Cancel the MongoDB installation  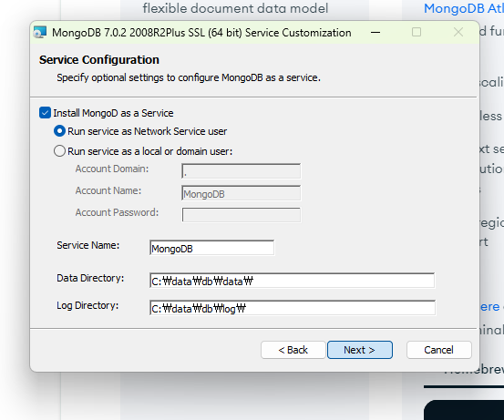coord(439,350)
